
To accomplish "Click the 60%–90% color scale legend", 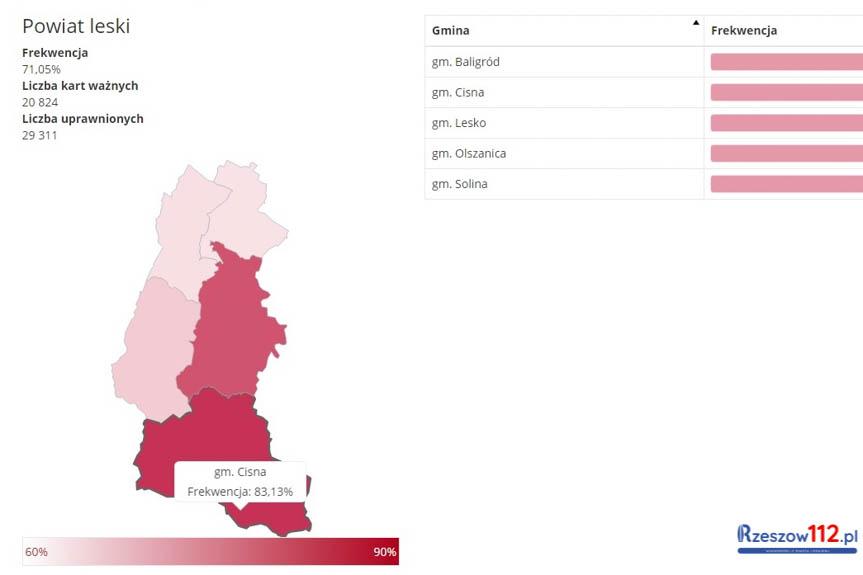I will pos(210,552).
